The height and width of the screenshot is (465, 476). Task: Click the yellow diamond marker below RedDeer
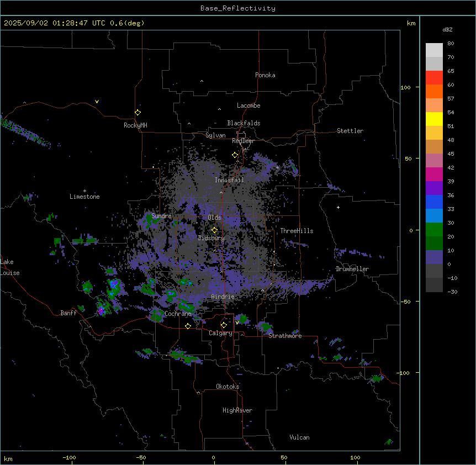pyautogui.click(x=235, y=155)
